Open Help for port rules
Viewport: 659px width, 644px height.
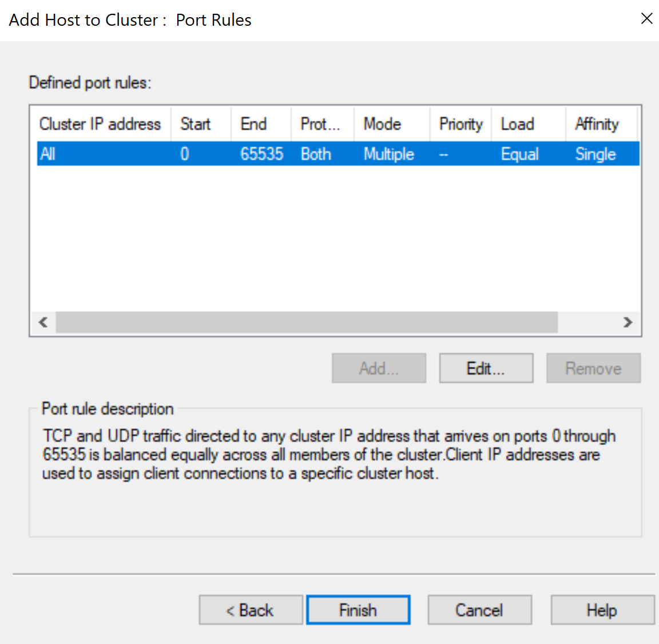(602, 610)
